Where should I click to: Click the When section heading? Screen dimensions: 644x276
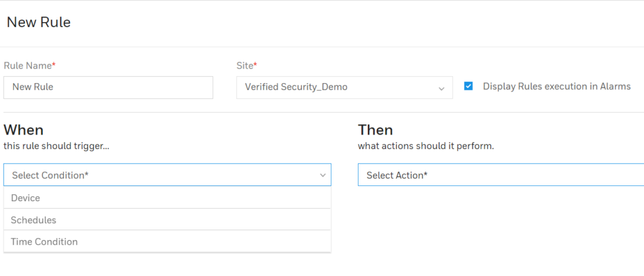pyautogui.click(x=23, y=130)
